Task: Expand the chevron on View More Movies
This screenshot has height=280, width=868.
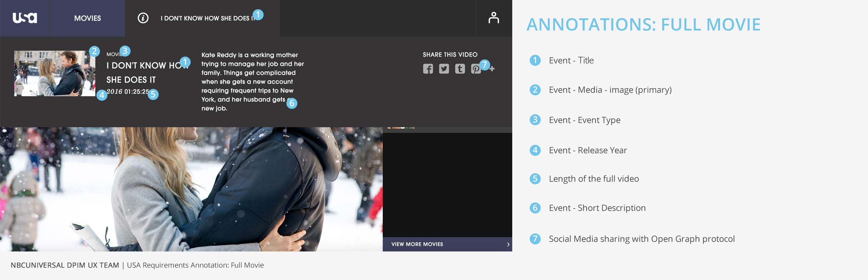Action: [x=508, y=244]
